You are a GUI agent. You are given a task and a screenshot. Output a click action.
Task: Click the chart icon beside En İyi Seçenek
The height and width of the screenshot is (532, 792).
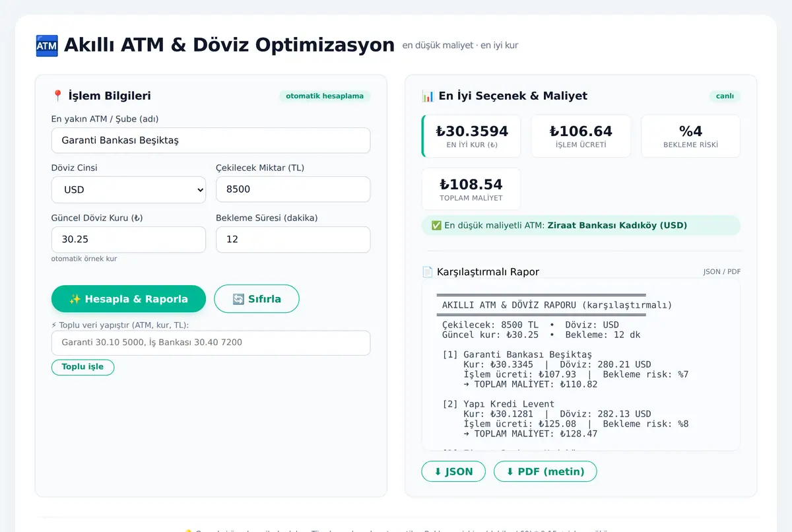click(x=428, y=96)
